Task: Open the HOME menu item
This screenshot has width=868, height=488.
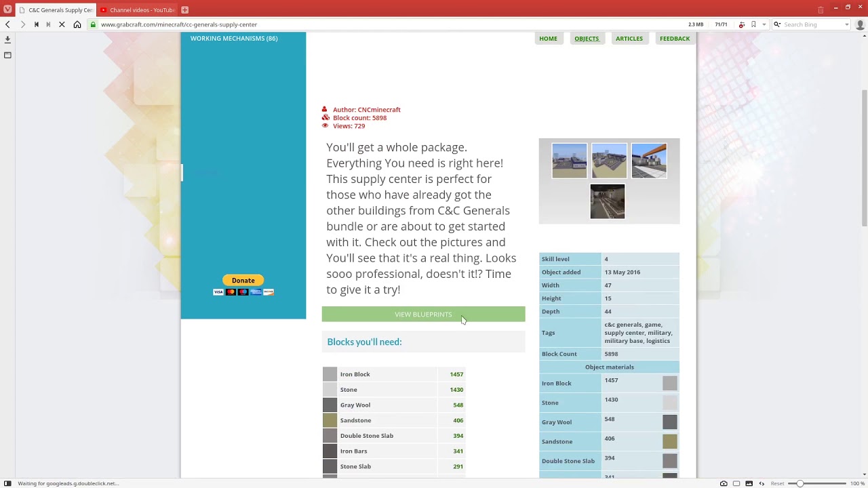Action: click(x=548, y=39)
